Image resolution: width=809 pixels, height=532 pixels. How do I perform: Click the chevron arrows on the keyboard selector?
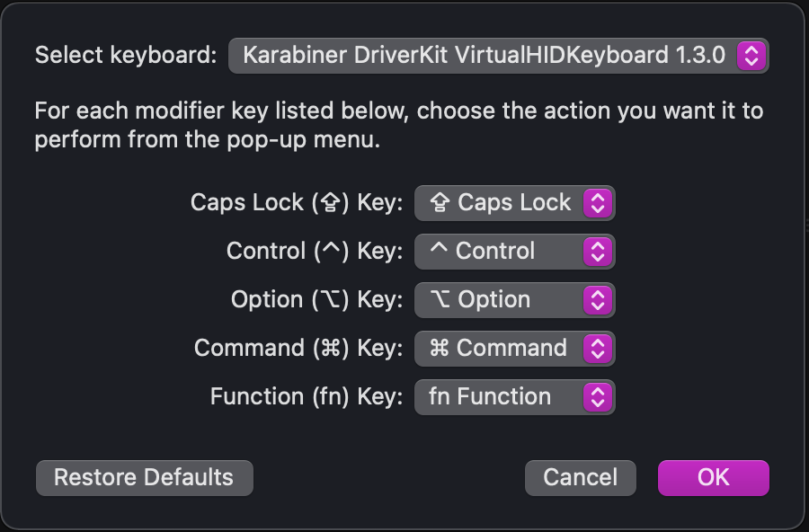coord(751,56)
